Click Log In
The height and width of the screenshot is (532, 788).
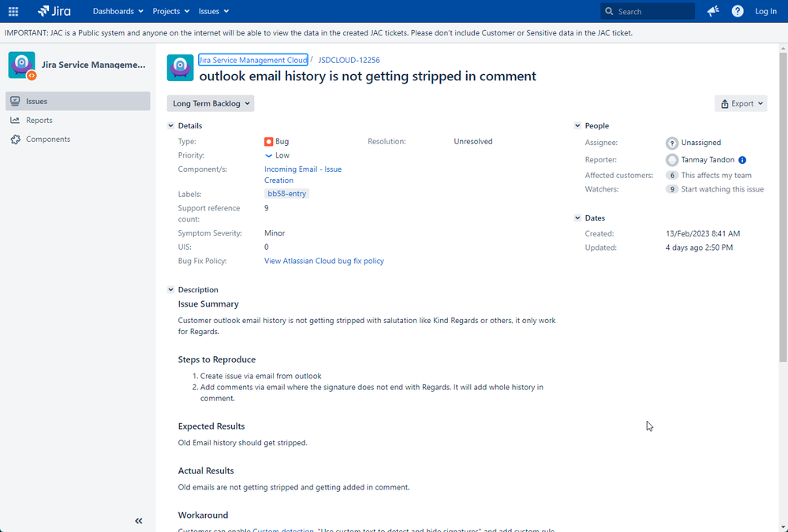coord(766,11)
